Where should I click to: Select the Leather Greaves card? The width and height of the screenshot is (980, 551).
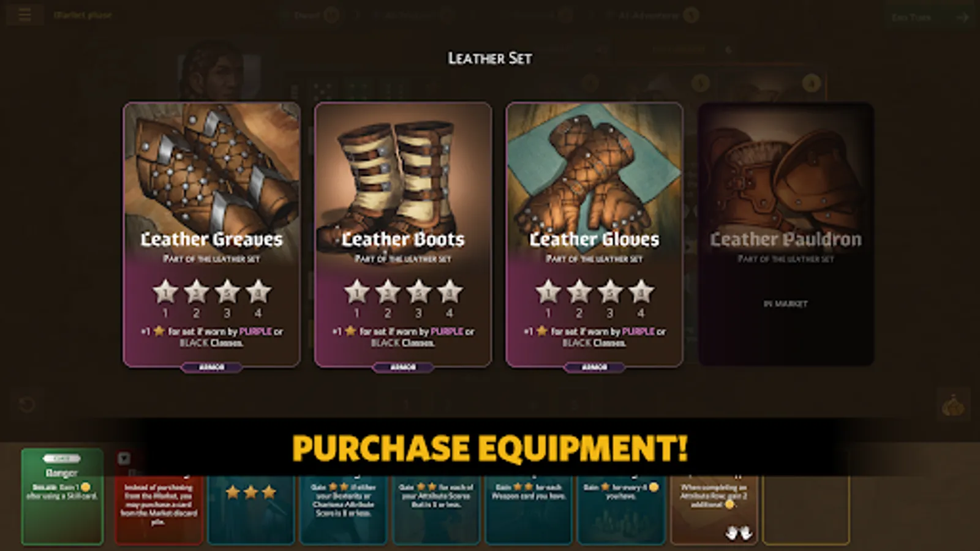[212, 234]
